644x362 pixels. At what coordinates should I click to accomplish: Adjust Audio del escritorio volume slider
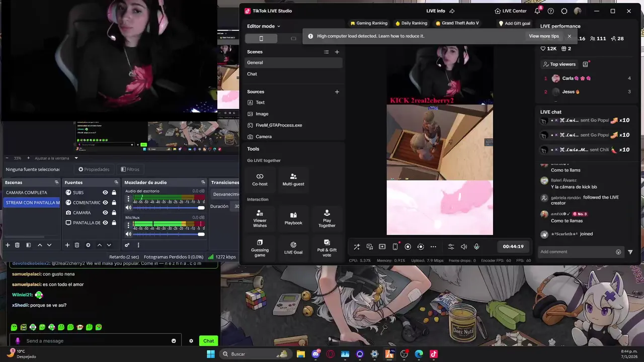pyautogui.click(x=169, y=208)
